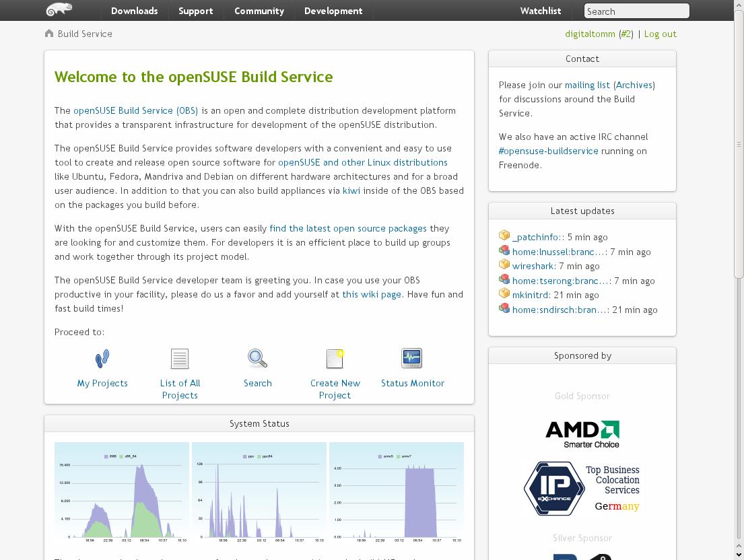This screenshot has height=560, width=744.
Task: Open the mailing list link
Action: (587, 85)
